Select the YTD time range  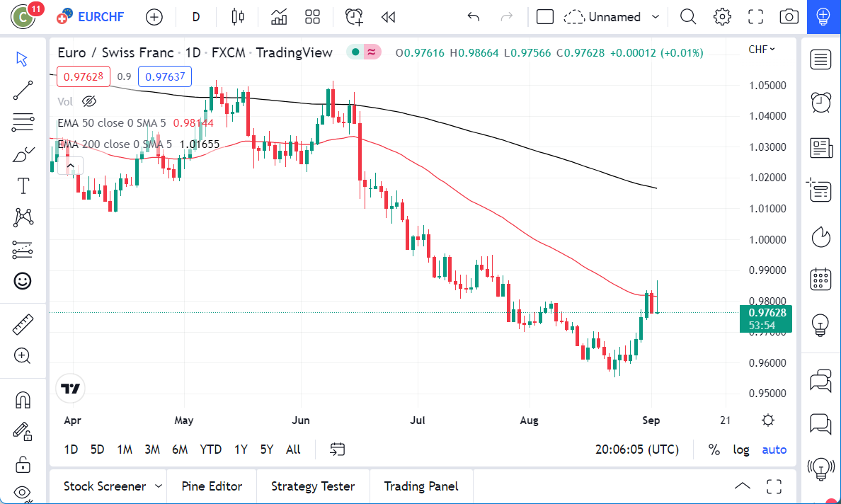tap(210, 449)
